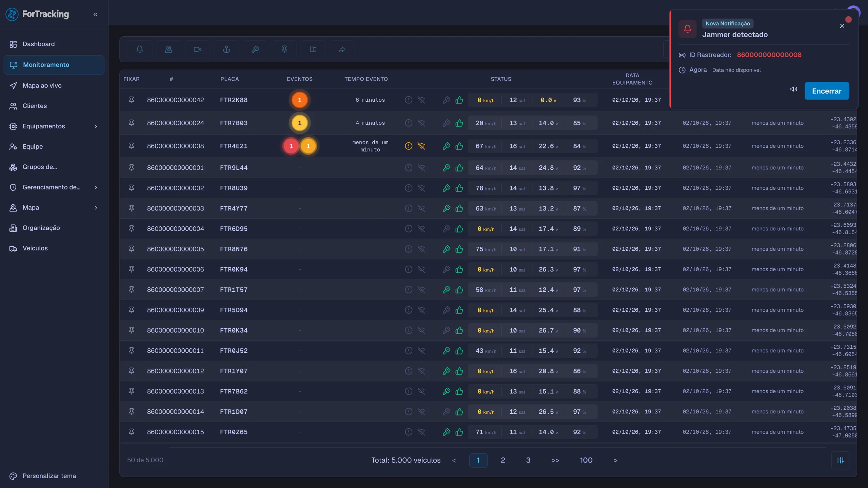The height and width of the screenshot is (488, 868).
Task: Open the user location toolbar icon
Action: [169, 49]
